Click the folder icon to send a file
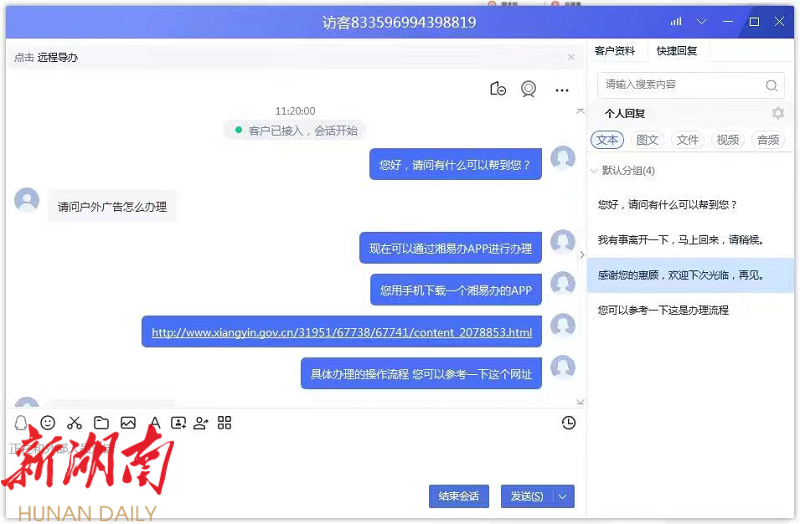Viewport: 800px width, 524px height. 101,423
